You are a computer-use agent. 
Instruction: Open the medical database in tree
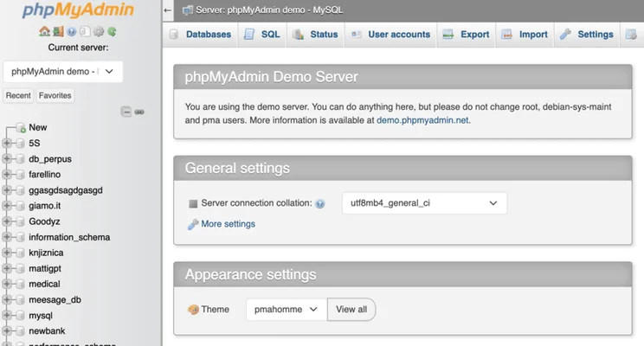(44, 284)
